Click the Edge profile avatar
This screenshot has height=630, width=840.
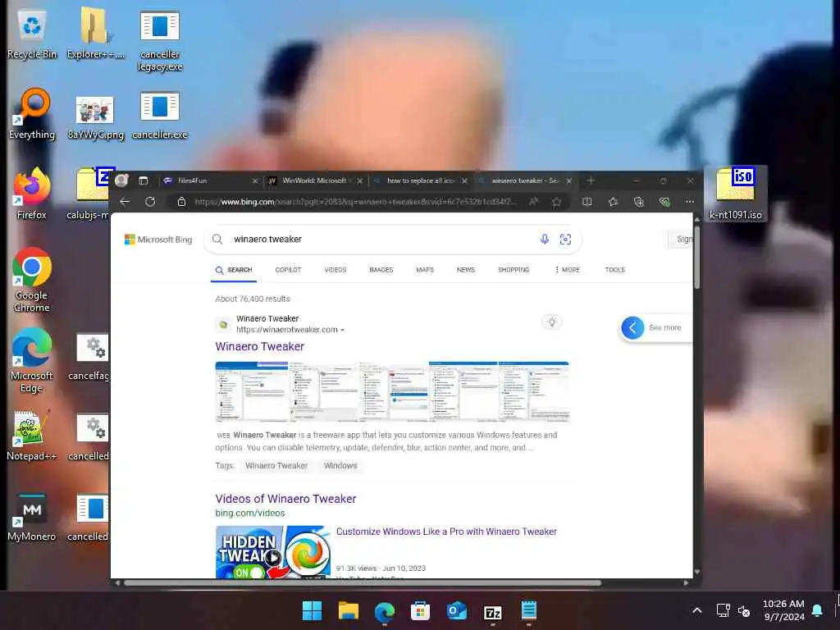[121, 180]
